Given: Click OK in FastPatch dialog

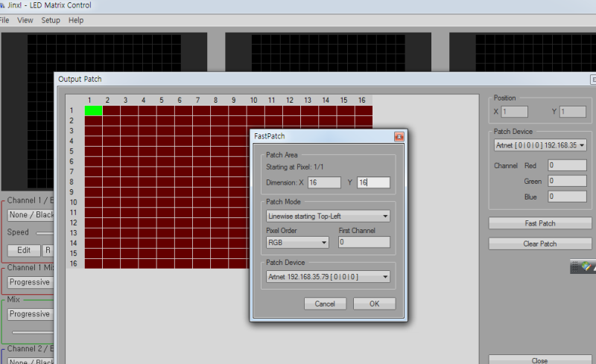Looking at the screenshot, I should pyautogui.click(x=375, y=304).
